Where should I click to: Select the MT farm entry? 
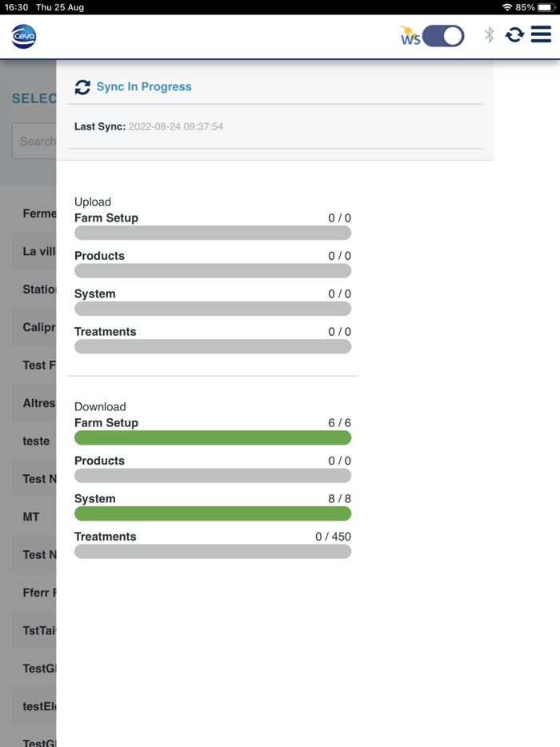coord(31,517)
